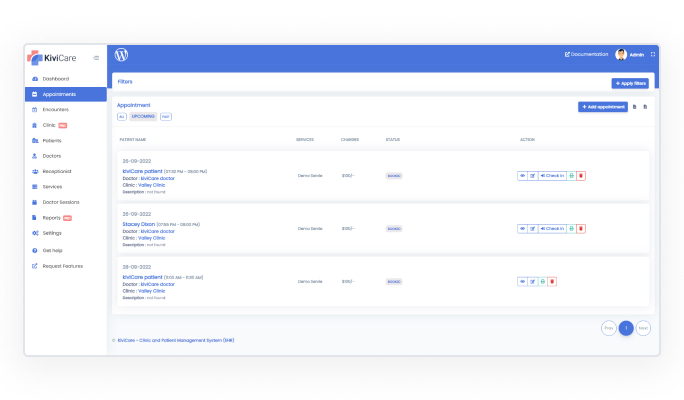Print the Stacey Dixon appointment
Screen dimensions: 684x400
(572, 229)
